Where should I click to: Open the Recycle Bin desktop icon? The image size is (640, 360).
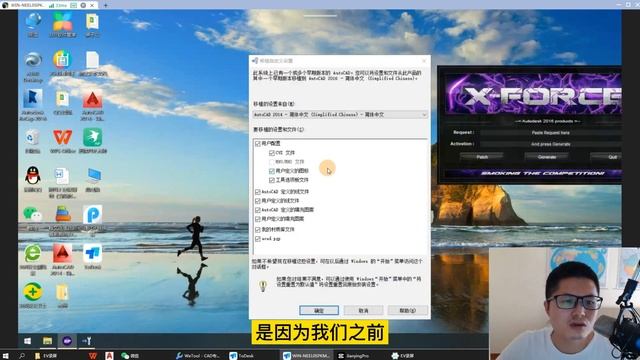(33, 138)
